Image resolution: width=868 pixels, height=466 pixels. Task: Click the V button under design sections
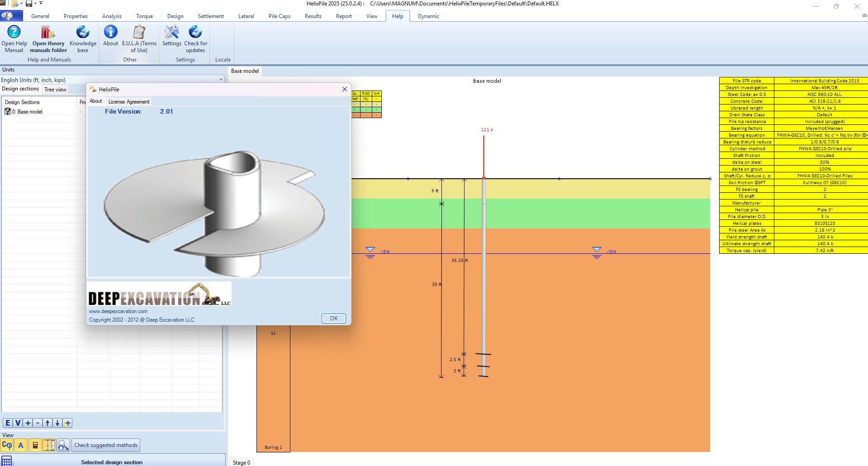[18, 423]
